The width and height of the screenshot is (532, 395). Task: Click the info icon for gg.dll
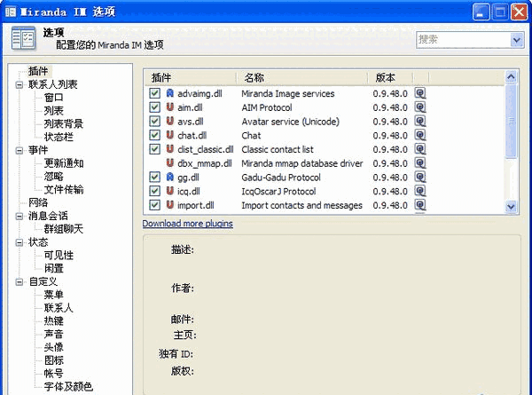(420, 177)
